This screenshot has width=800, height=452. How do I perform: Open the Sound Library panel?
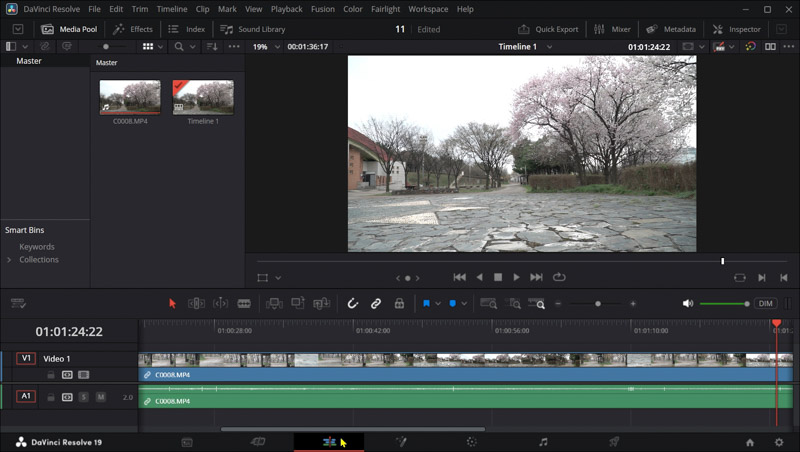(x=253, y=29)
